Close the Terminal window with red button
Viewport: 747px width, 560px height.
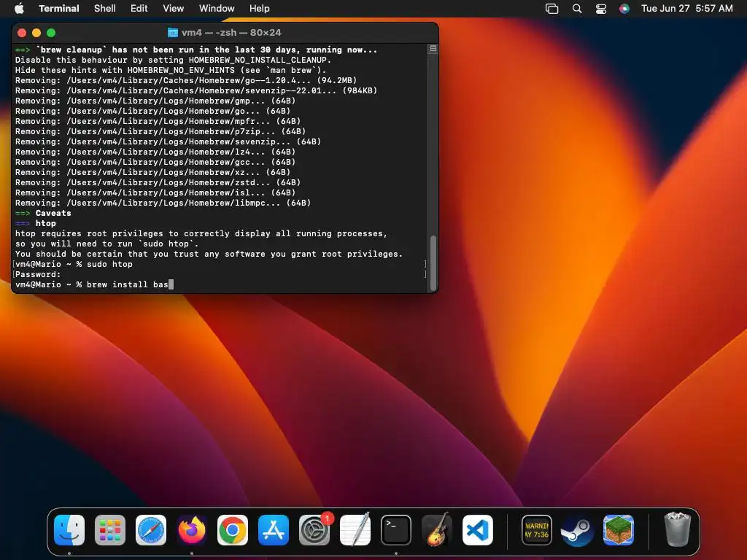click(x=22, y=32)
